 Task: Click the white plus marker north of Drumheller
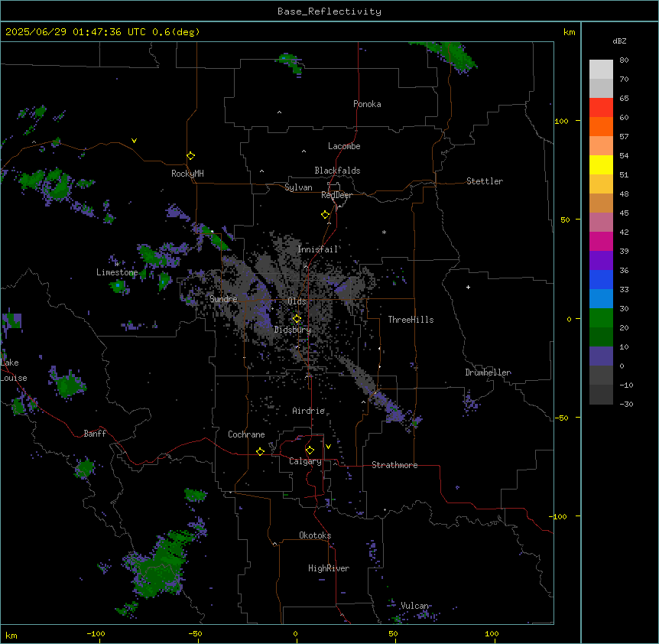[468, 287]
